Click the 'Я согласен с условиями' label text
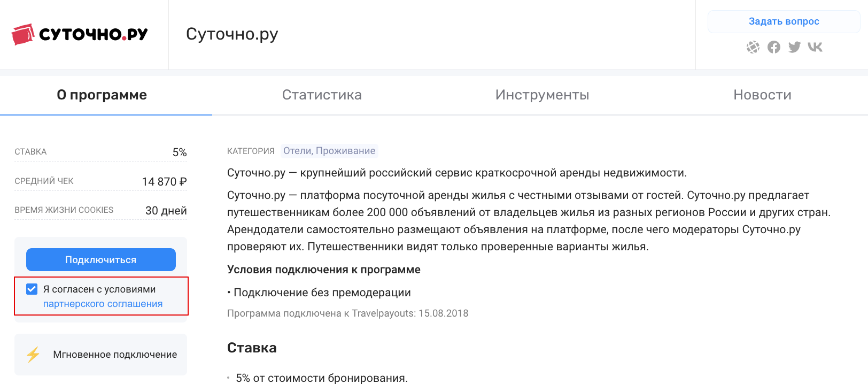The width and height of the screenshot is (868, 384). [x=99, y=289]
